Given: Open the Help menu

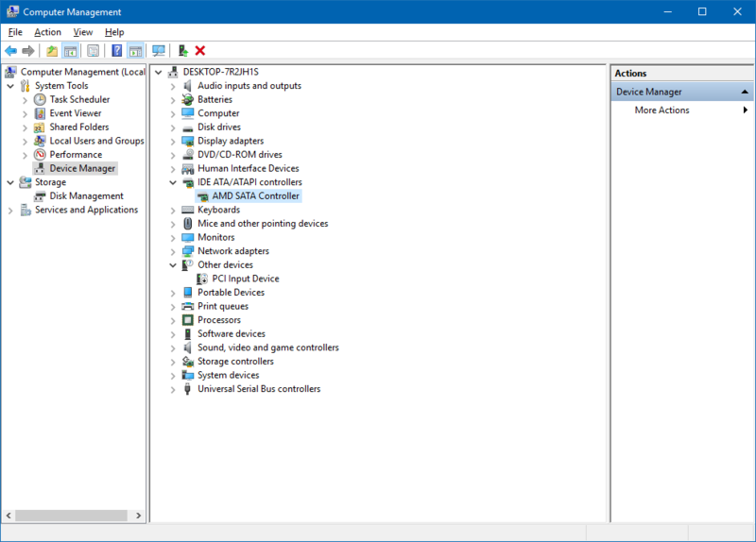Looking at the screenshot, I should [x=114, y=32].
